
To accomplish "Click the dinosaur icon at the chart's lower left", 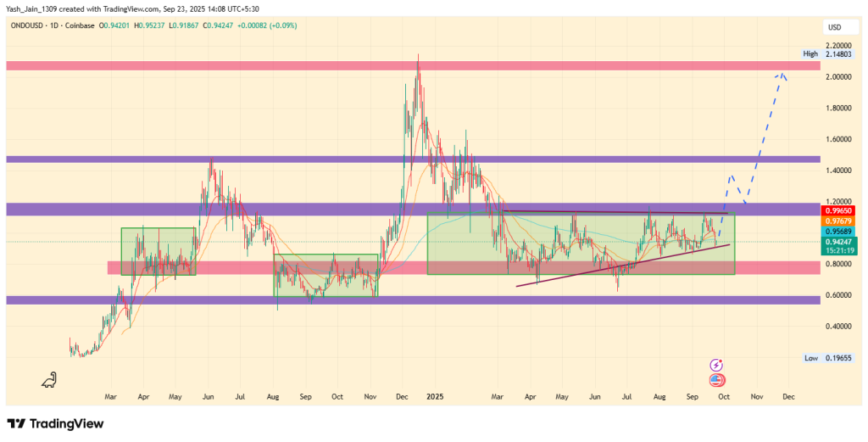I will pos(50,381).
